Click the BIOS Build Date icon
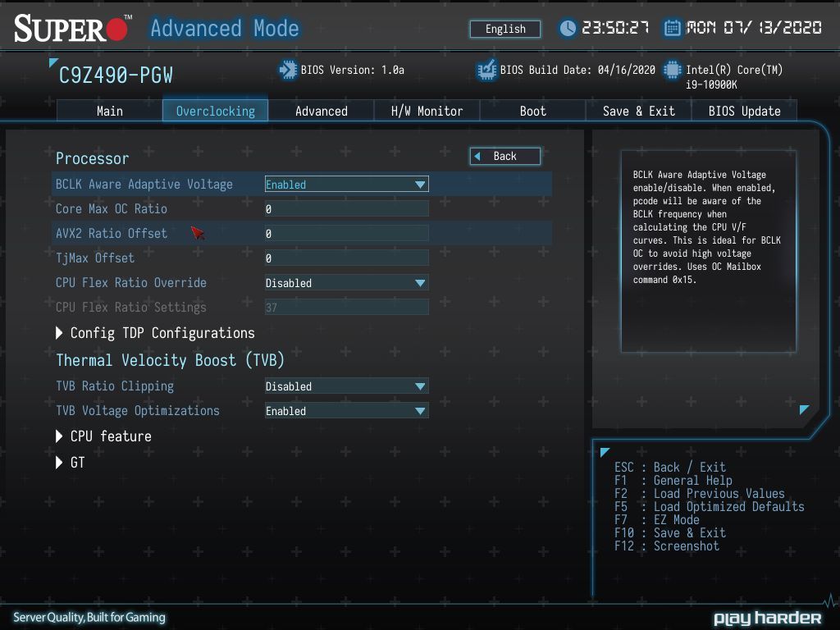840x630 pixels. [x=486, y=71]
